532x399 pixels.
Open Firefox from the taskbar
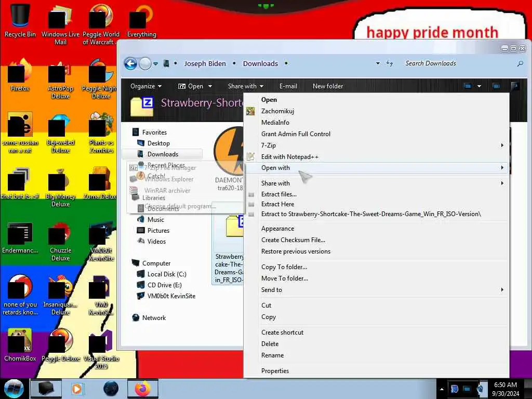click(x=142, y=389)
